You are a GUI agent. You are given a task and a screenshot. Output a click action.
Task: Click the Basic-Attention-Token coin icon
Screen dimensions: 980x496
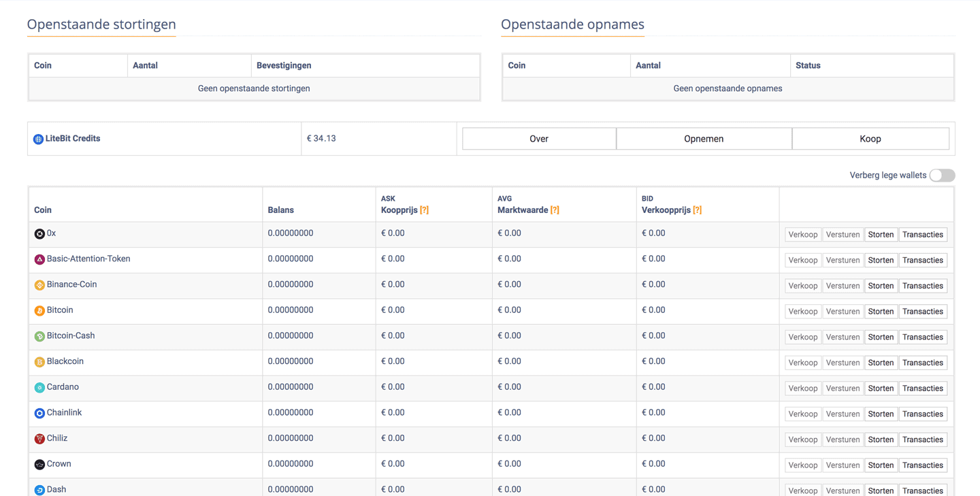coord(39,259)
